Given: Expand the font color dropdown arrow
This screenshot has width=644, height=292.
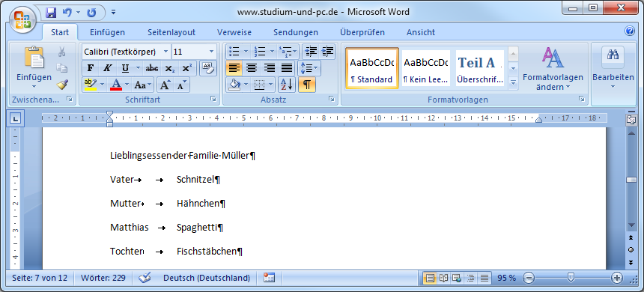Looking at the screenshot, I should pos(127,85).
